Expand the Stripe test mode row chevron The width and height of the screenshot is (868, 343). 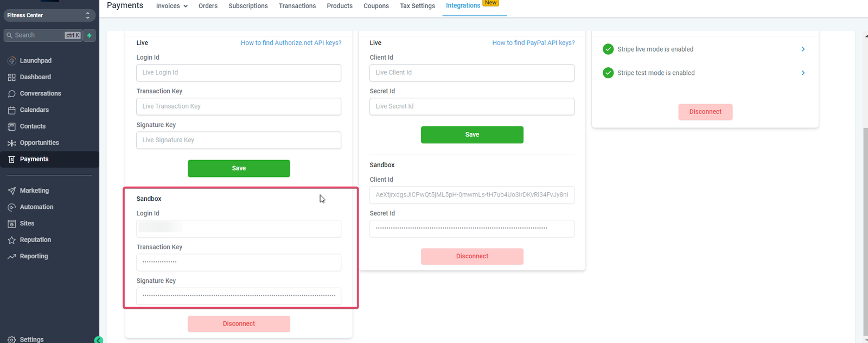coord(803,73)
